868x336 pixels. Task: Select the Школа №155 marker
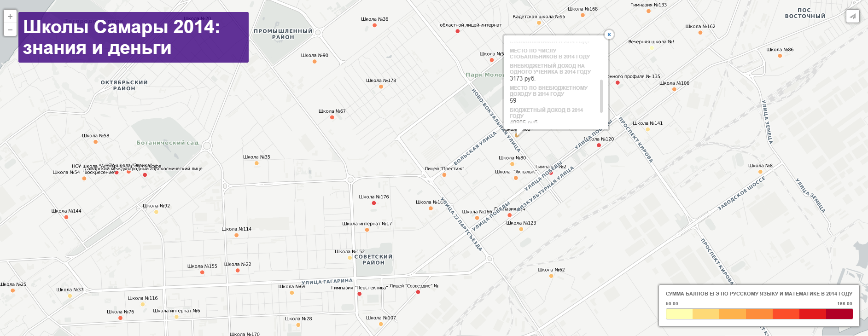pos(202,272)
